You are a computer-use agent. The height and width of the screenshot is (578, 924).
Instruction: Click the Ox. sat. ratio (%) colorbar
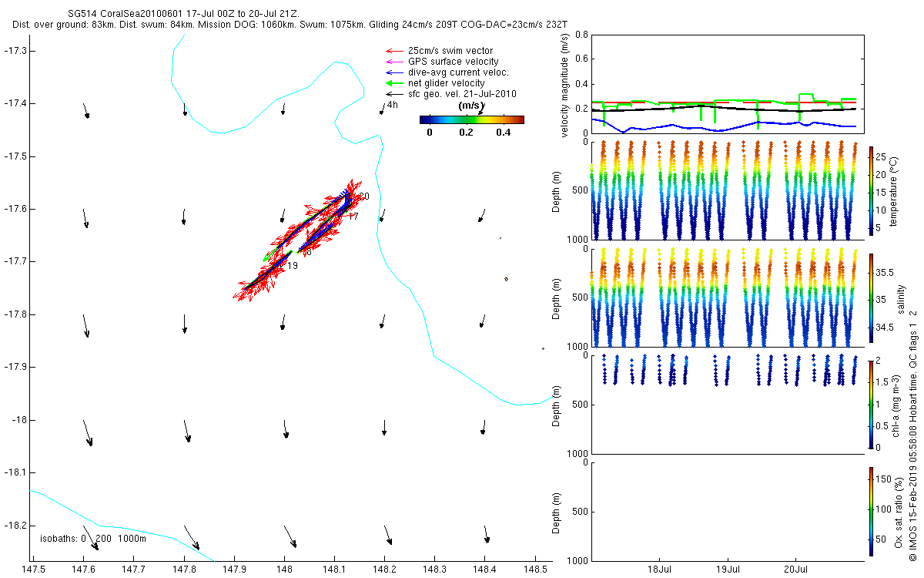871,511
